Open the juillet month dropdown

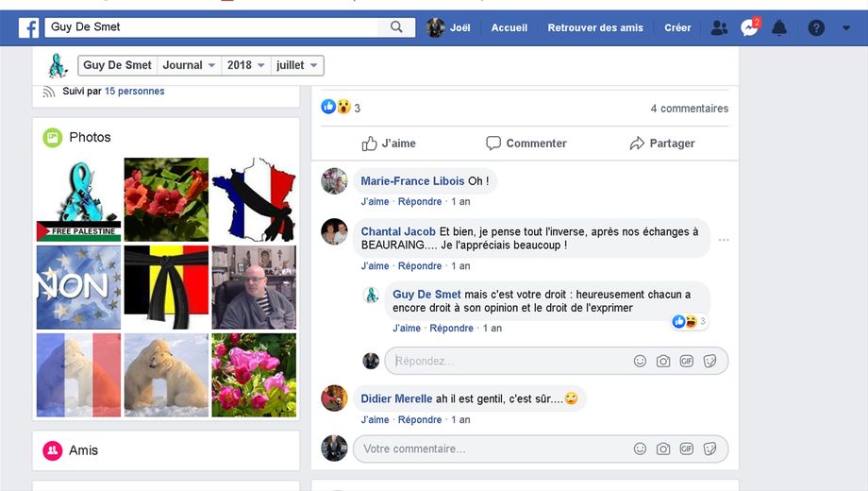pyautogui.click(x=296, y=65)
